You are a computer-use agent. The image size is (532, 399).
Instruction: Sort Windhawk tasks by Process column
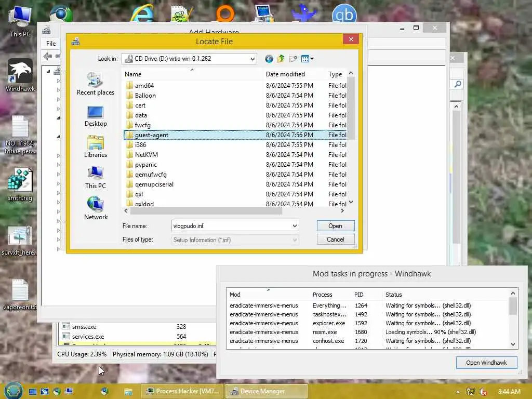click(x=330, y=295)
